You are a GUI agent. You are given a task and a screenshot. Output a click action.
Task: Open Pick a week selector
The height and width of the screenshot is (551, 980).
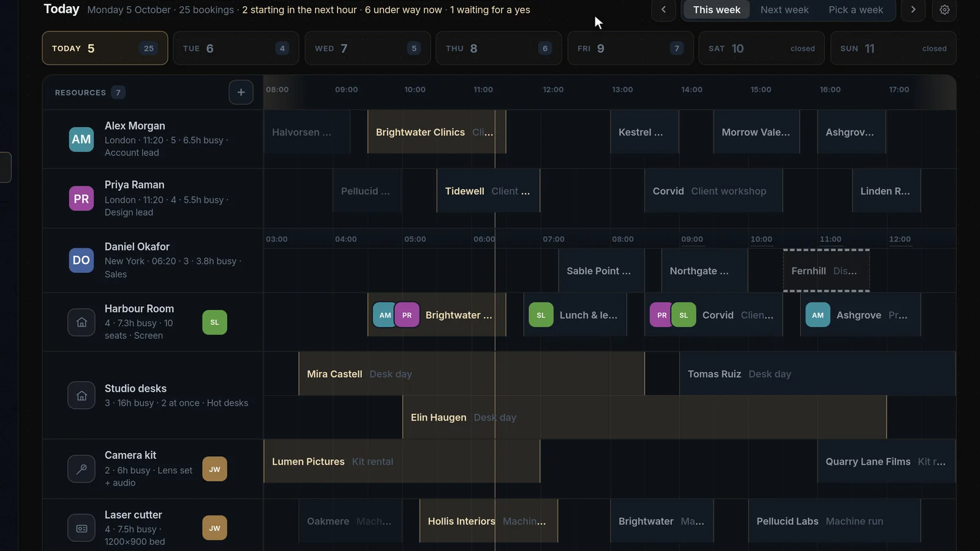click(856, 10)
